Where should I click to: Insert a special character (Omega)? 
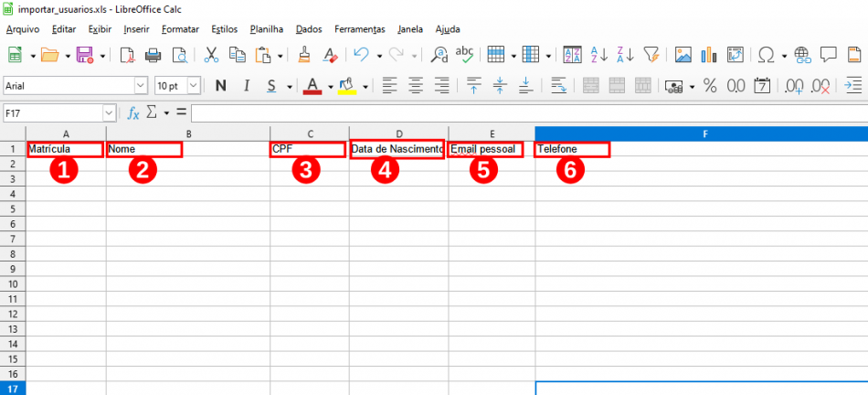(x=767, y=55)
